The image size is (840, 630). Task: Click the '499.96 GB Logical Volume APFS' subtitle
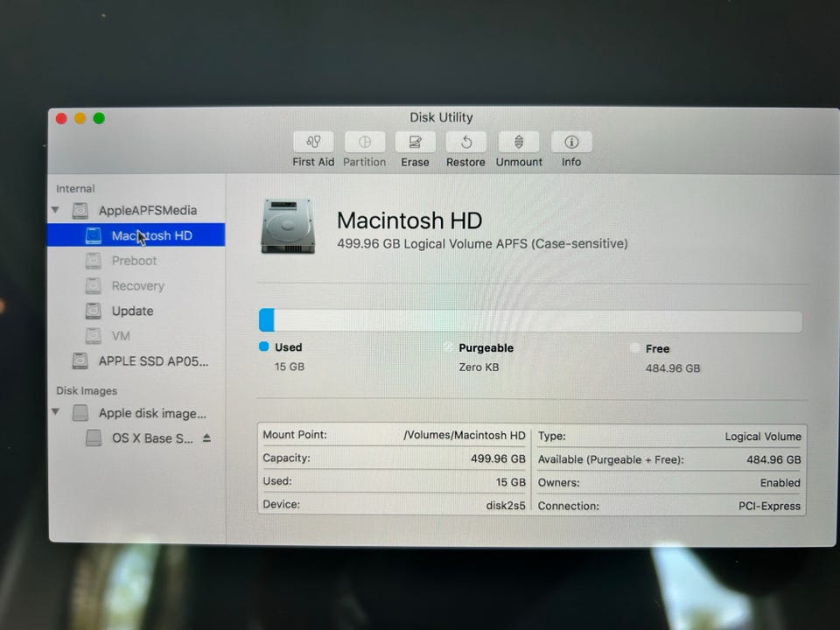click(482, 244)
